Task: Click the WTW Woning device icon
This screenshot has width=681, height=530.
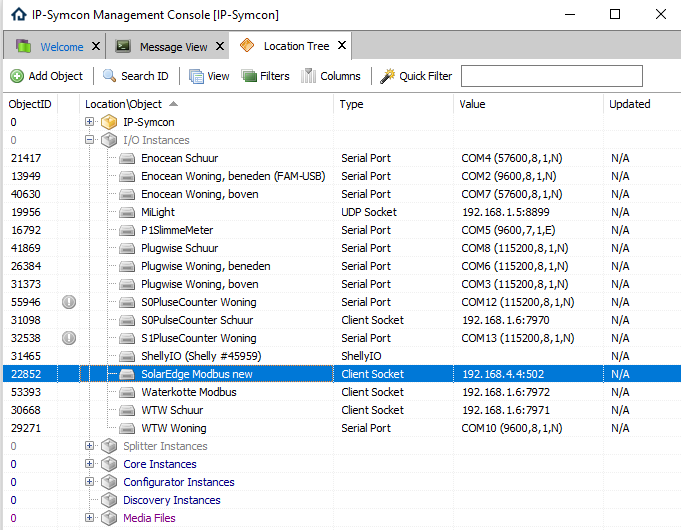Action: click(127, 428)
